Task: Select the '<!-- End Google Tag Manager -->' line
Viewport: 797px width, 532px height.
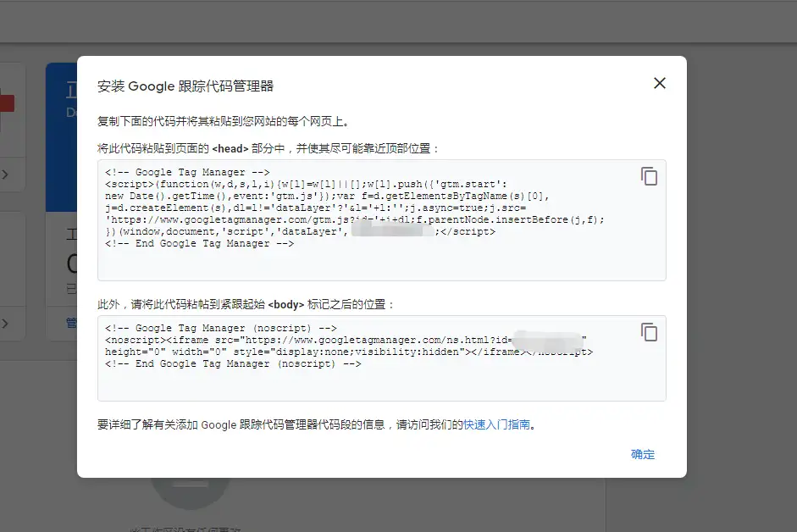Action: point(199,244)
